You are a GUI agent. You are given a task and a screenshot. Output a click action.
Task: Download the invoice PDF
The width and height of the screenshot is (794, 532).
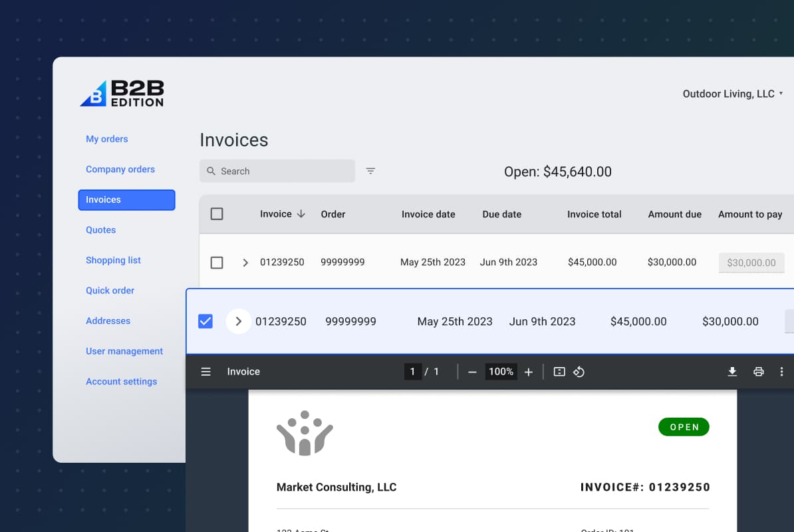(732, 372)
